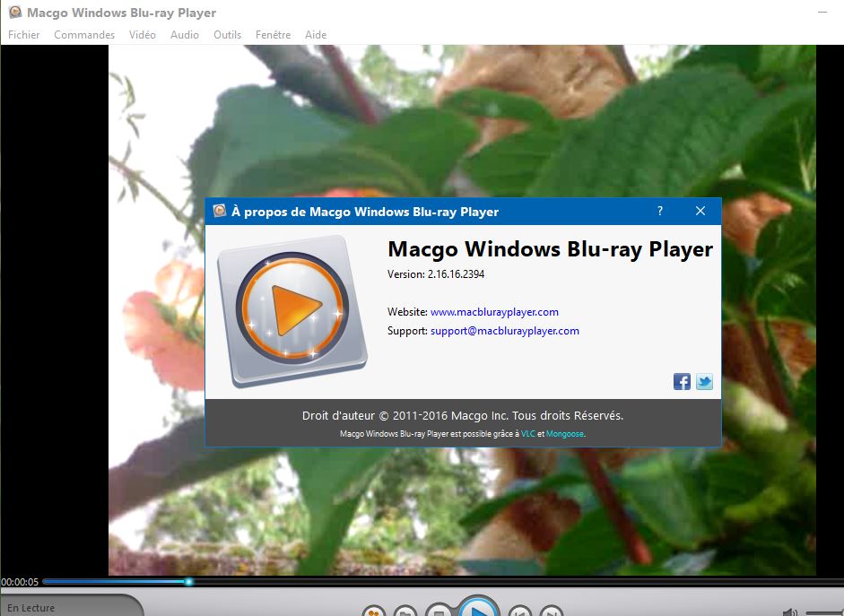
Task: Open the www.macblurayplayer.com website link
Action: coord(494,312)
